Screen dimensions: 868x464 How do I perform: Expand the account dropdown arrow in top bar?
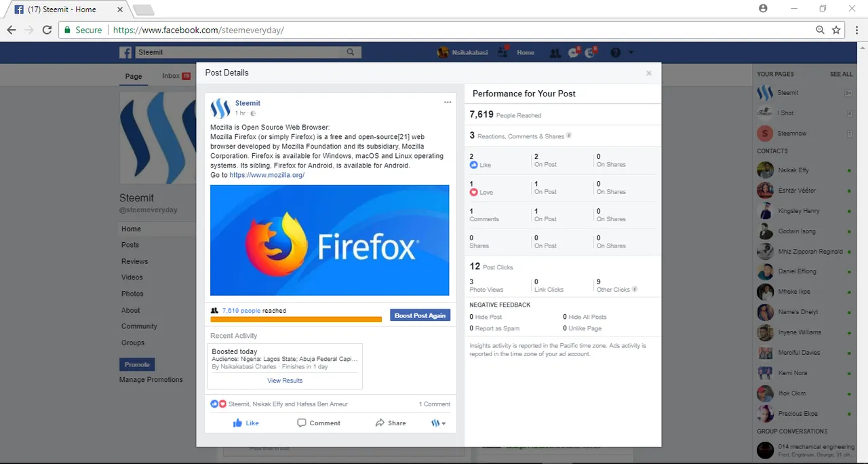tap(631, 53)
